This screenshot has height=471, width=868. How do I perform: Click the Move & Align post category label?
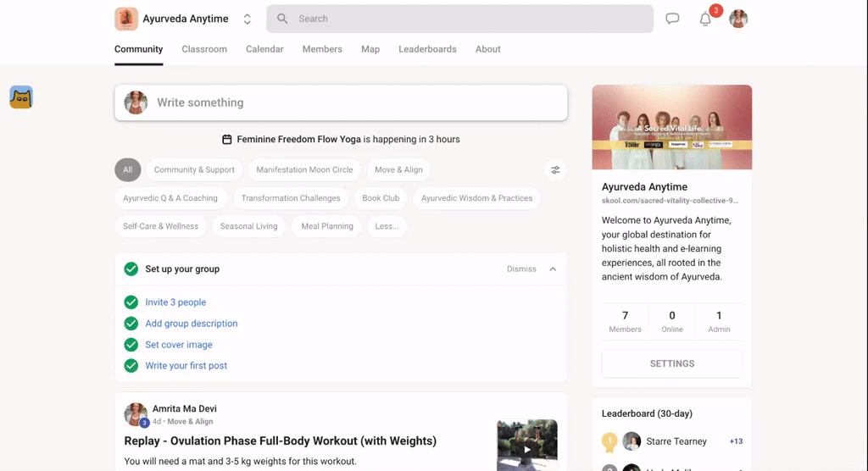click(190, 421)
